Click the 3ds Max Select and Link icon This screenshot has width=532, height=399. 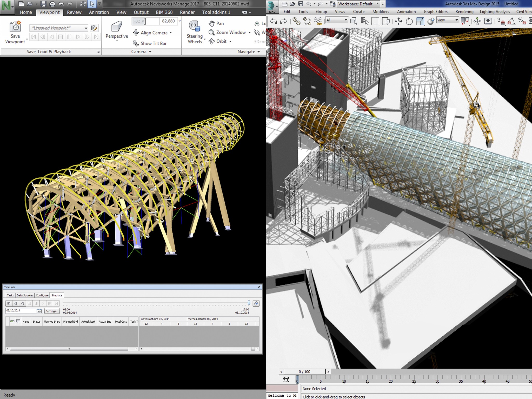point(296,21)
